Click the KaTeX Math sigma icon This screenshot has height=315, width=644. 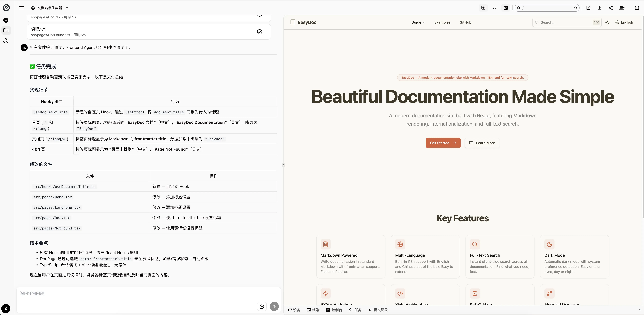[x=475, y=294]
